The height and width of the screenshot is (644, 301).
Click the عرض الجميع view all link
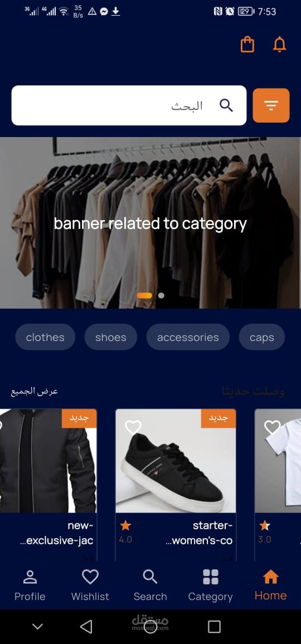35,392
